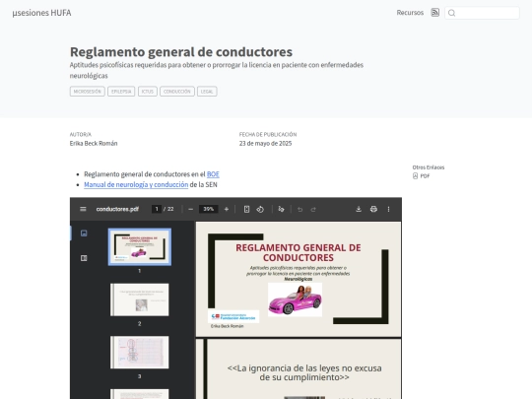The image size is (532, 399).
Task: Click the PDF undo icon
Action: click(x=299, y=209)
